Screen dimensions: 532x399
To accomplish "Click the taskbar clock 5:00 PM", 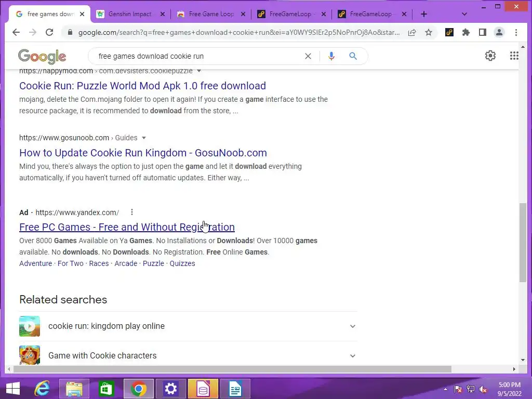I will pos(510,385).
